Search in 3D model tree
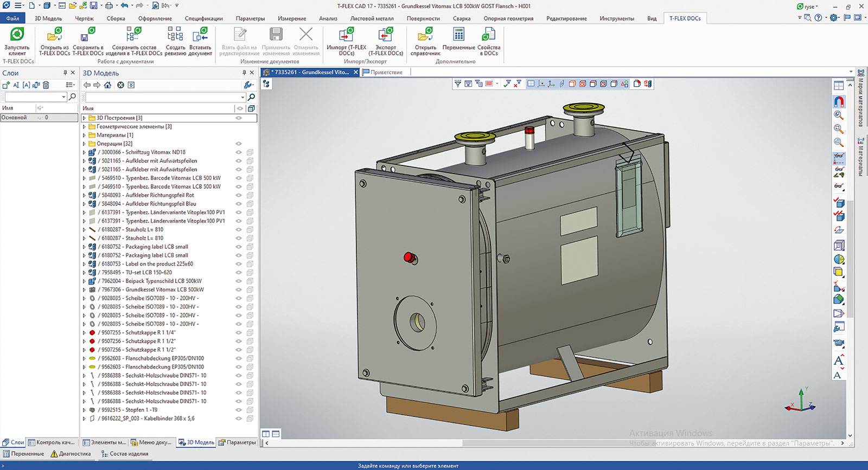Viewport: 868px width, 470px height. tap(251, 97)
